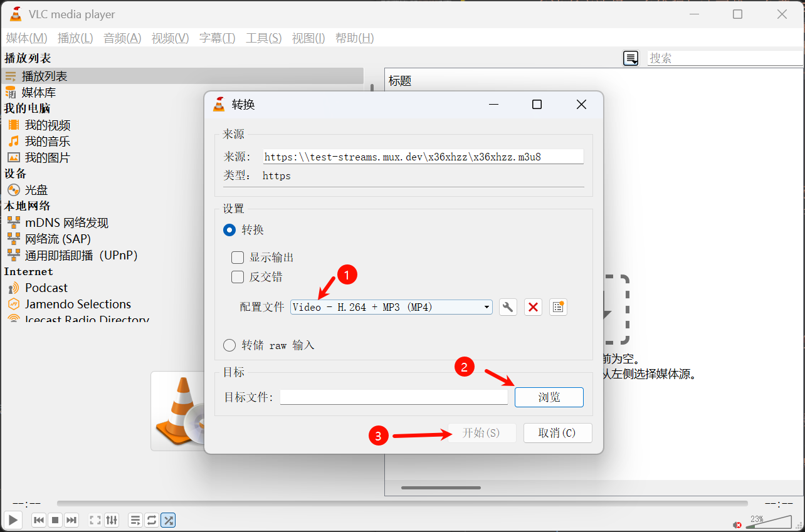Open the profile editor wrench icon
Screen dimensions: 805x532
(508, 306)
